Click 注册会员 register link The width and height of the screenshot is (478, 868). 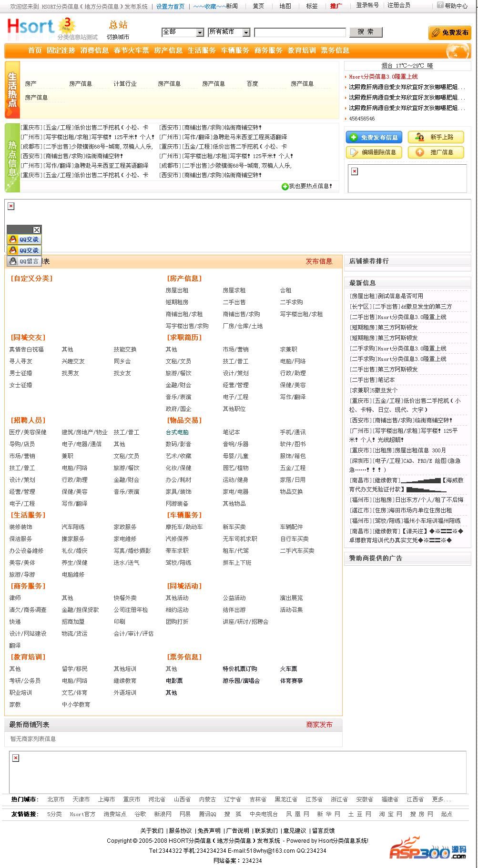[399, 5]
